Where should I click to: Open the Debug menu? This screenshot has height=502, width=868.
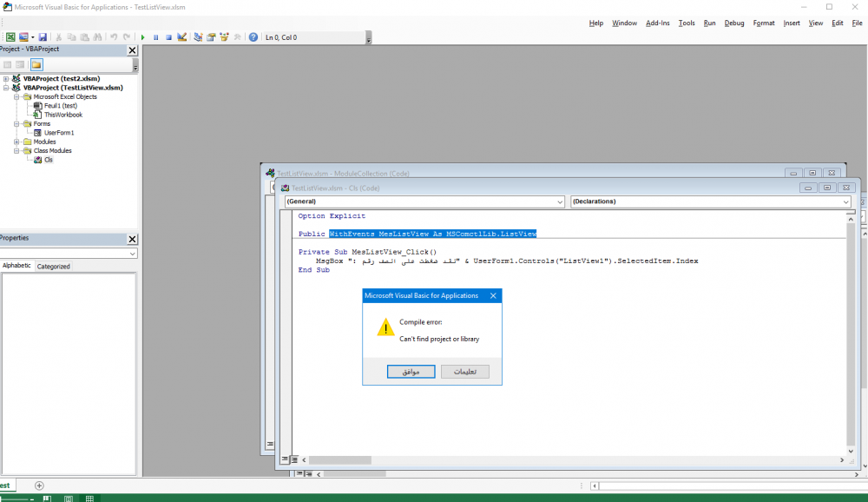[x=734, y=23]
